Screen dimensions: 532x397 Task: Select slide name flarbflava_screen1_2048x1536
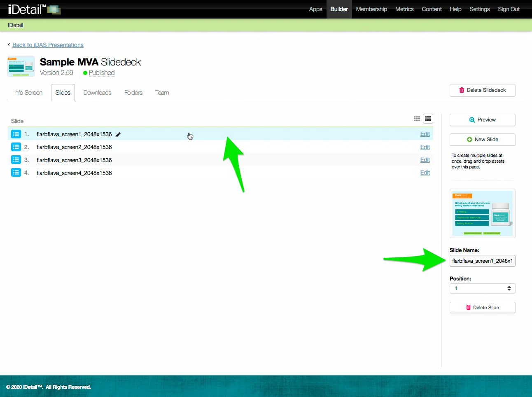74,134
